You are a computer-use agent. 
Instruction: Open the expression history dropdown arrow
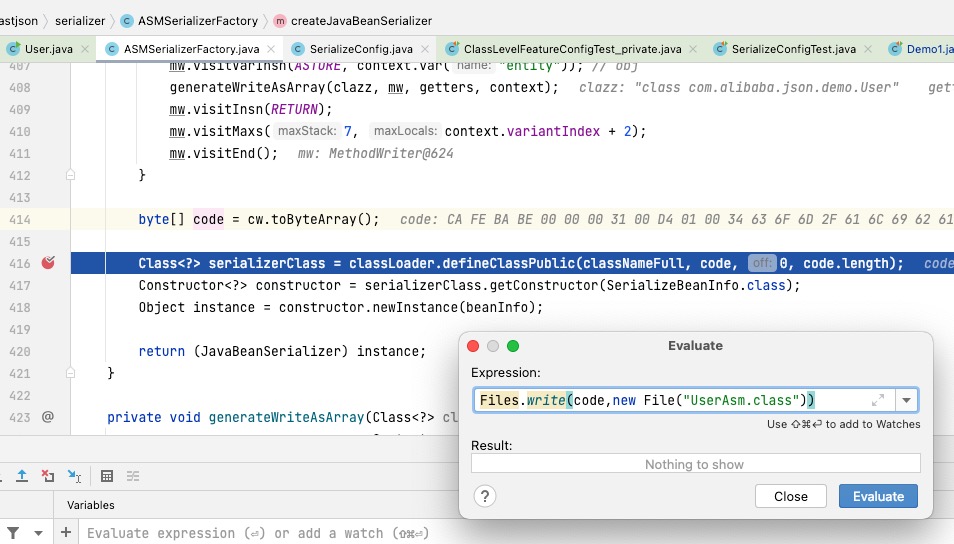906,400
